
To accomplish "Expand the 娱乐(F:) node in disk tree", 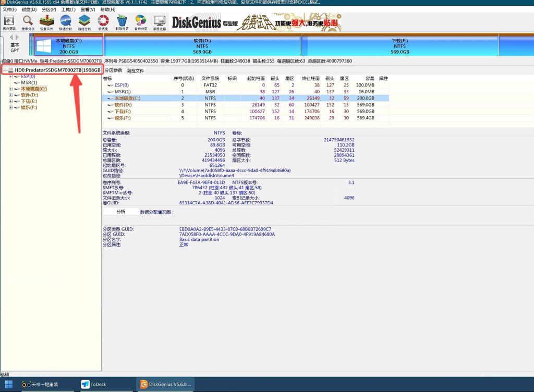I will (10, 108).
